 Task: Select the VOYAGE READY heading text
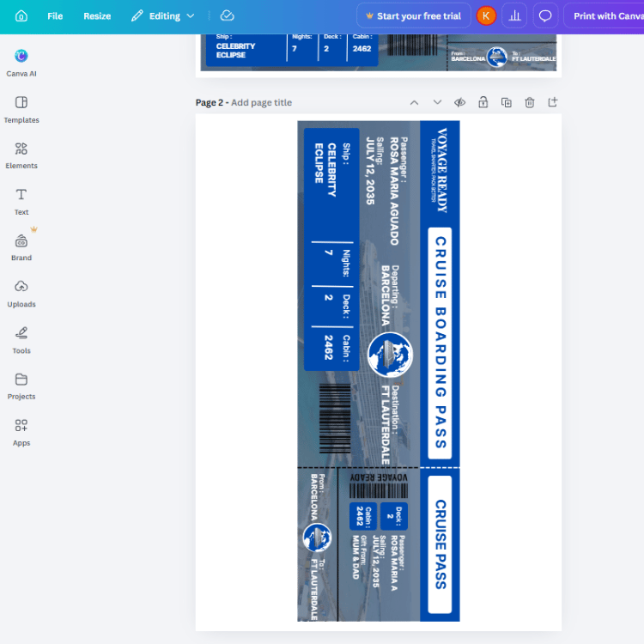pyautogui.click(x=442, y=170)
